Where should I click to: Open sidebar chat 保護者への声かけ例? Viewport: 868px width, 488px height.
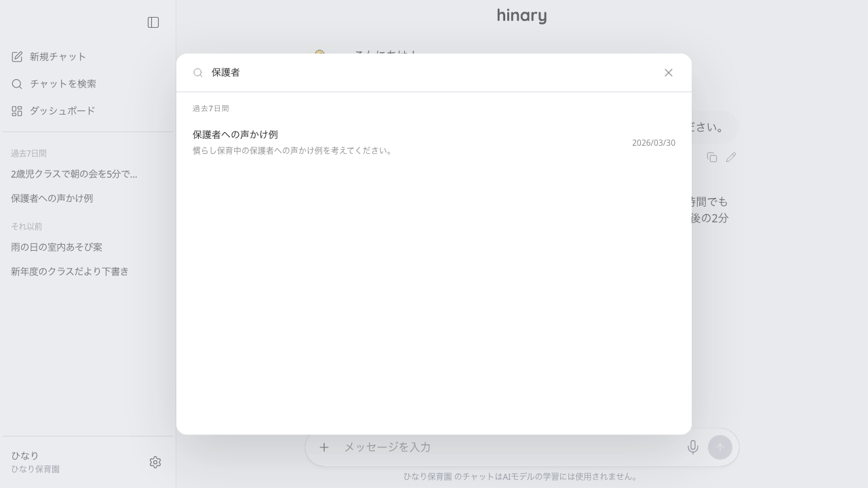tap(88, 199)
